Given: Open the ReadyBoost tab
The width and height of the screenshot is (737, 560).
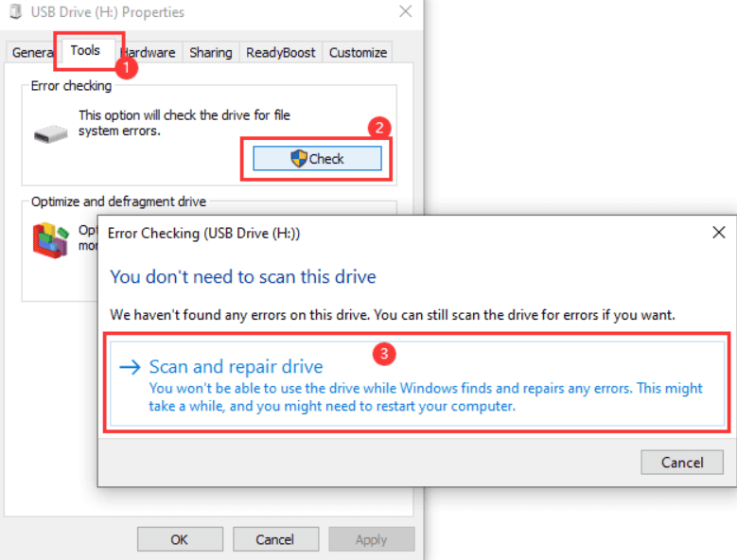Looking at the screenshot, I should (x=280, y=53).
